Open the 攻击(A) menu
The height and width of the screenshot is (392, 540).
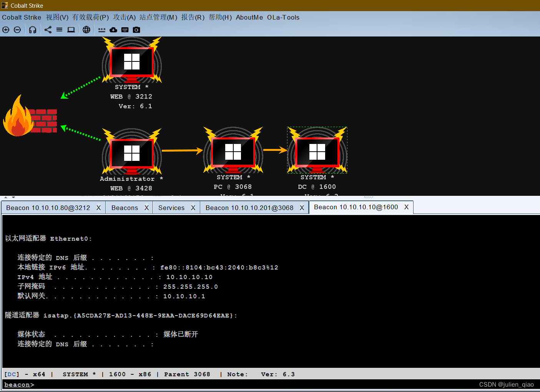pos(125,17)
